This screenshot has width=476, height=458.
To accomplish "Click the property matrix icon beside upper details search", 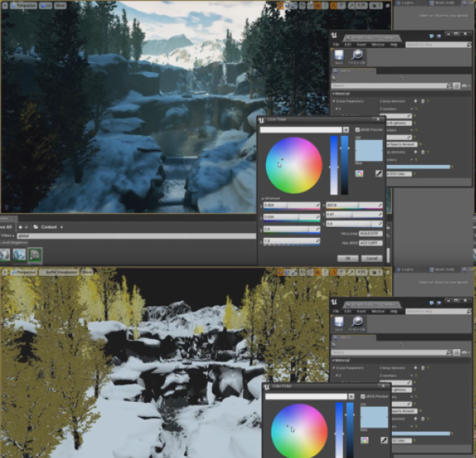I will (x=457, y=86).
